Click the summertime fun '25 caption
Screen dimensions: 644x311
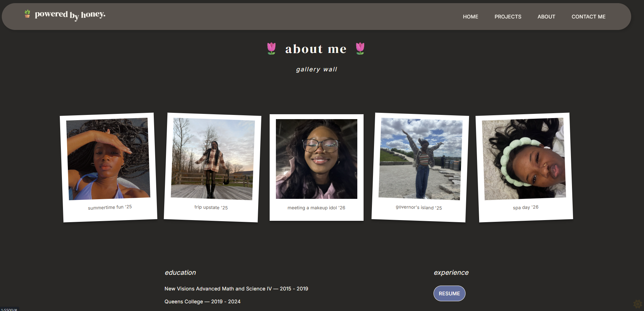click(x=110, y=207)
